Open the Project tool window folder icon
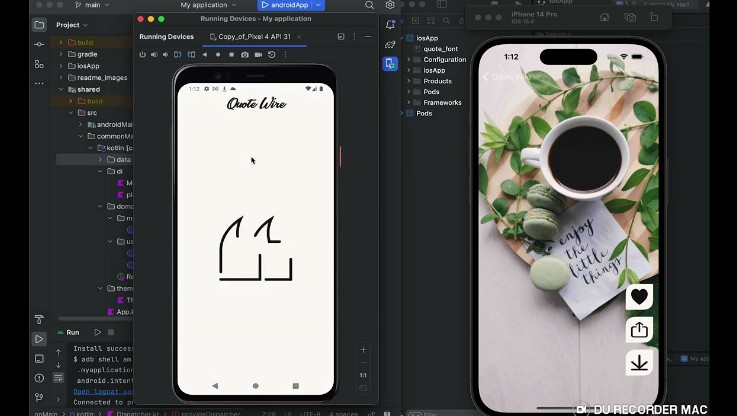The width and height of the screenshot is (737, 416). (x=39, y=25)
